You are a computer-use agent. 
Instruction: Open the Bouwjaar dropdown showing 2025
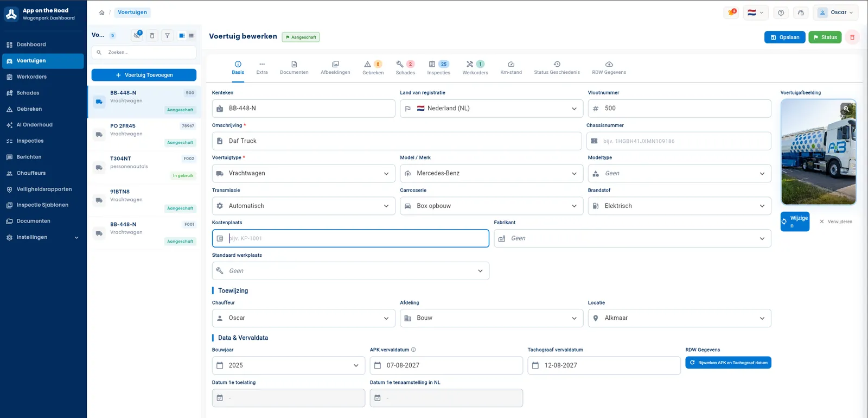point(289,365)
